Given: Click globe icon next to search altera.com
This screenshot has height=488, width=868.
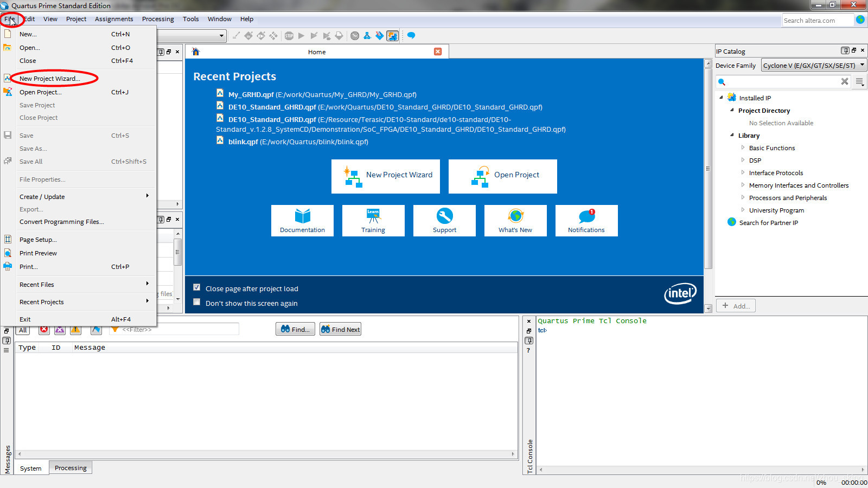Looking at the screenshot, I should pos(860,20).
